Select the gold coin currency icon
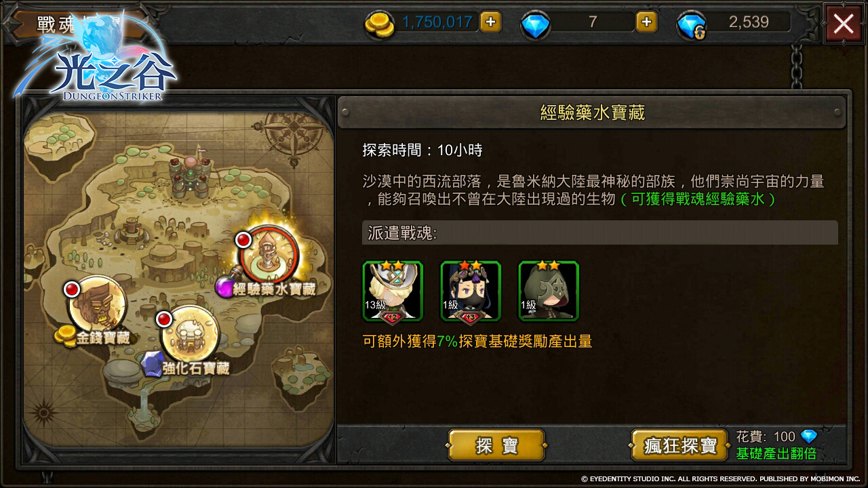Viewport: 868px width, 488px height. (379, 24)
